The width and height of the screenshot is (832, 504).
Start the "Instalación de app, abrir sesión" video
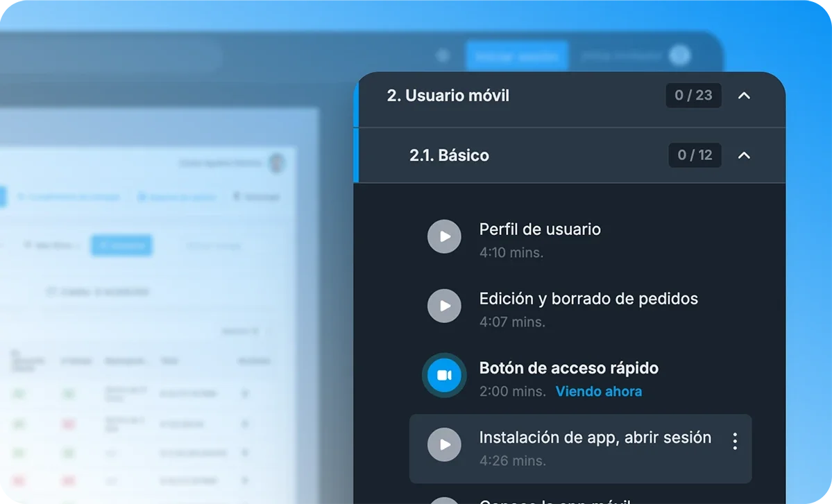(444, 444)
